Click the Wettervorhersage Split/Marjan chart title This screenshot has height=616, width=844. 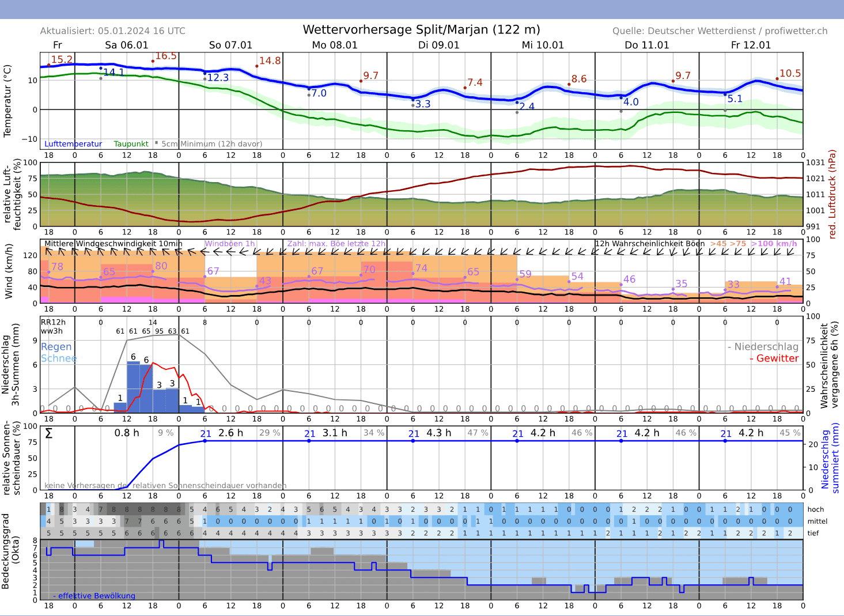421,30
